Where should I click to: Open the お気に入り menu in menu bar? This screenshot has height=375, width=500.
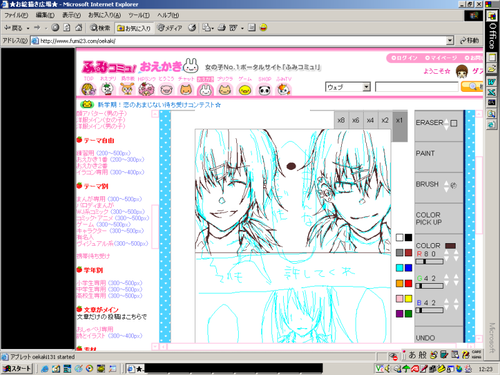pyautogui.click(x=104, y=15)
